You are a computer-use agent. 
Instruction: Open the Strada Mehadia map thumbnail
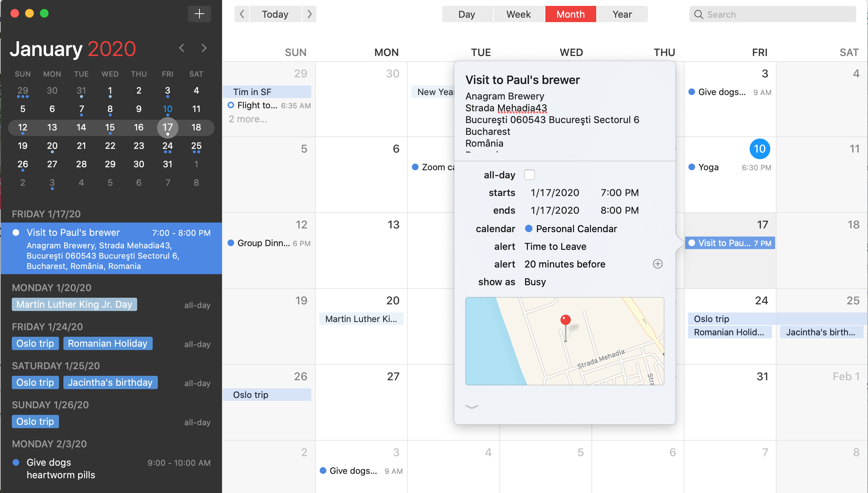click(x=565, y=341)
